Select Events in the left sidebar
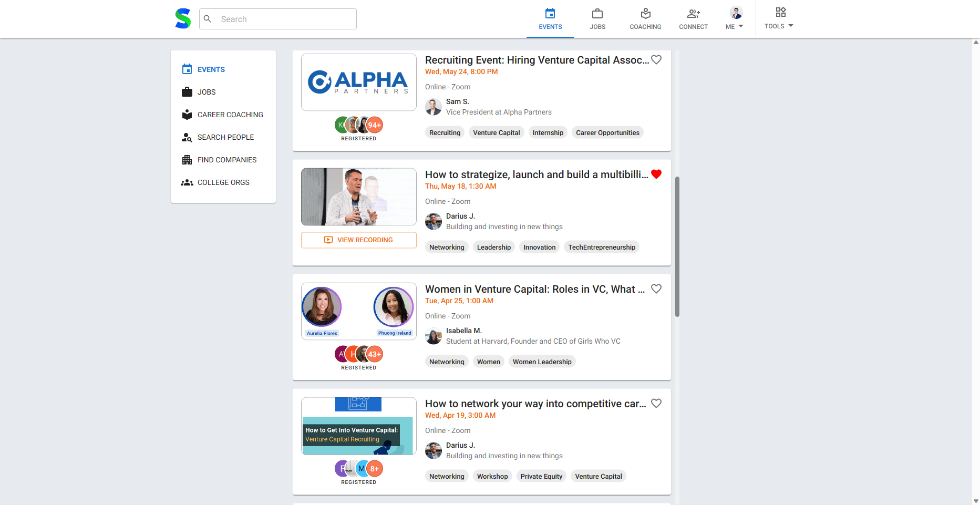Screen dimensions: 980x505 tap(223, 69)
